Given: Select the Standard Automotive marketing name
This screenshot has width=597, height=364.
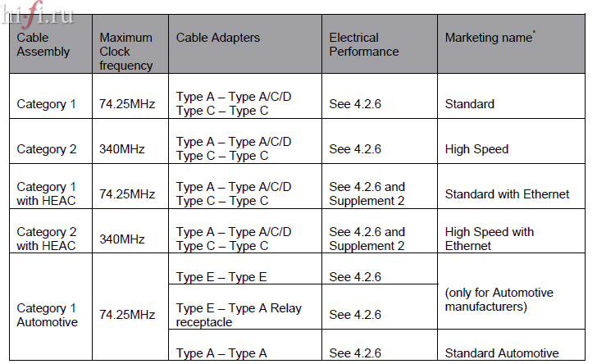Looking at the screenshot, I should pos(502,353).
